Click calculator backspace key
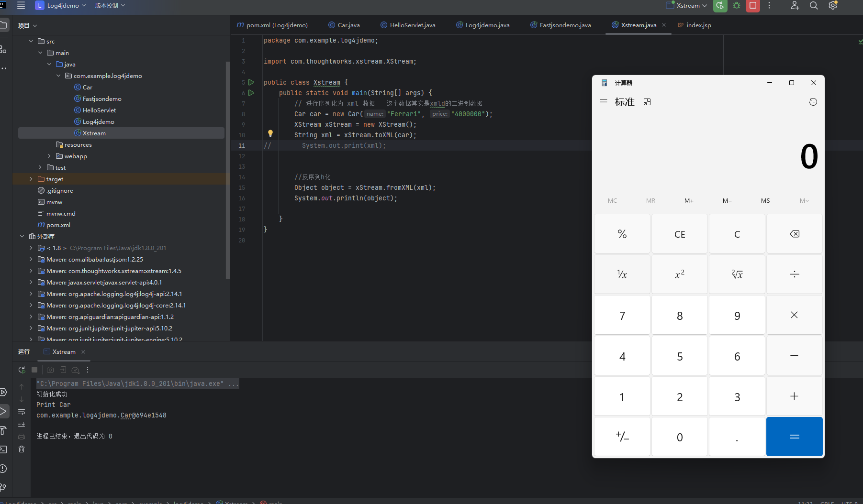 point(795,234)
